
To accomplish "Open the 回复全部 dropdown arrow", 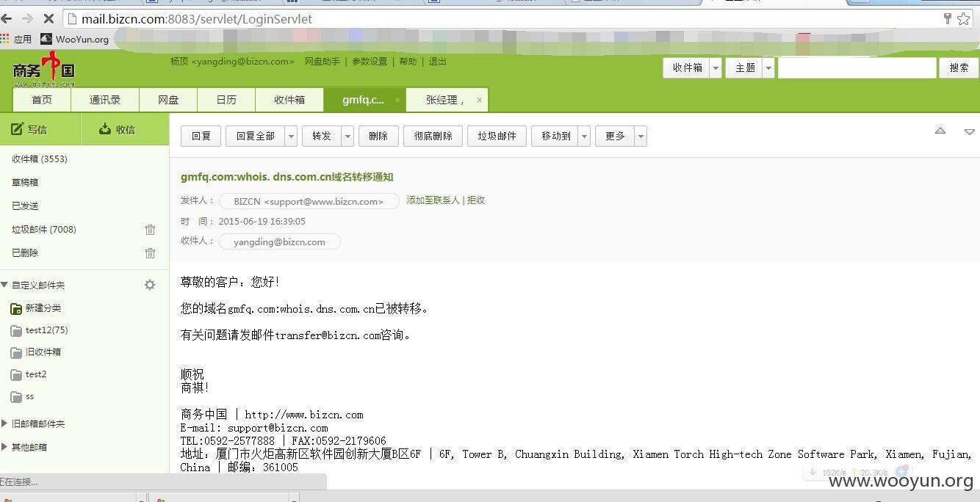I will click(x=291, y=136).
